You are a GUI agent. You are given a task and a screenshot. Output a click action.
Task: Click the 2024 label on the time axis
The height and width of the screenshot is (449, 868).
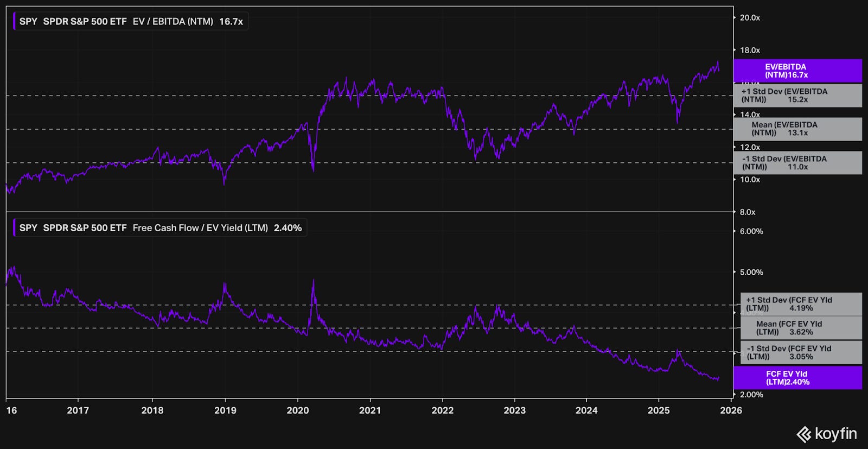coord(586,410)
